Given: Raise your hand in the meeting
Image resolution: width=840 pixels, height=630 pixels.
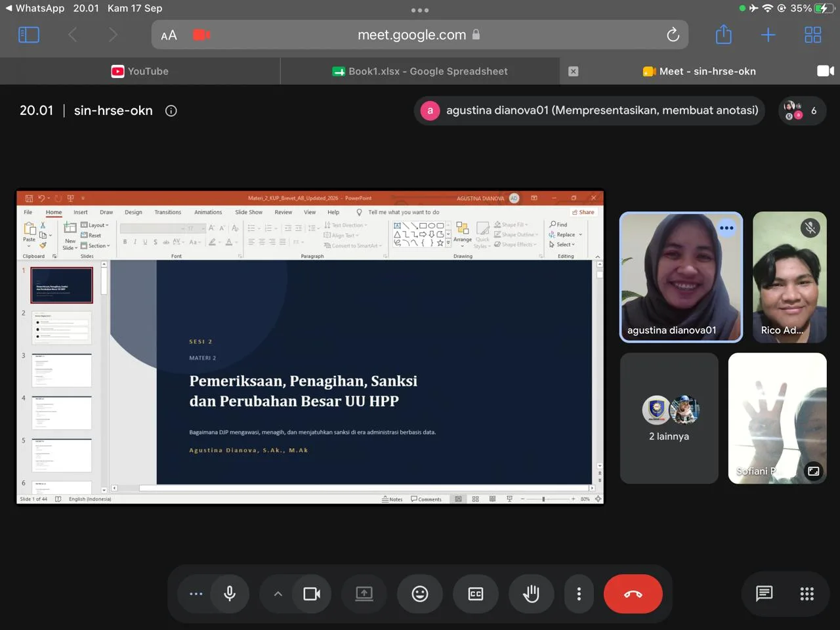Looking at the screenshot, I should click(531, 594).
